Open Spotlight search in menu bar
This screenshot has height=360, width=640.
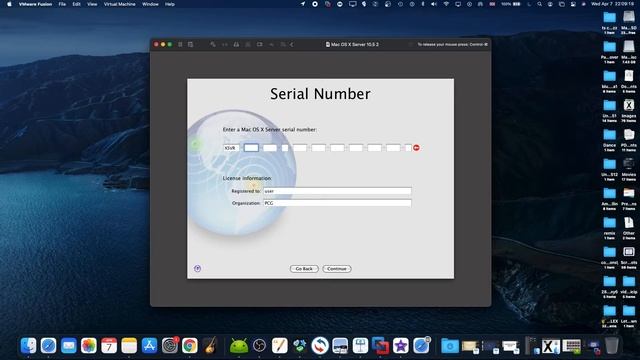click(x=540, y=4)
